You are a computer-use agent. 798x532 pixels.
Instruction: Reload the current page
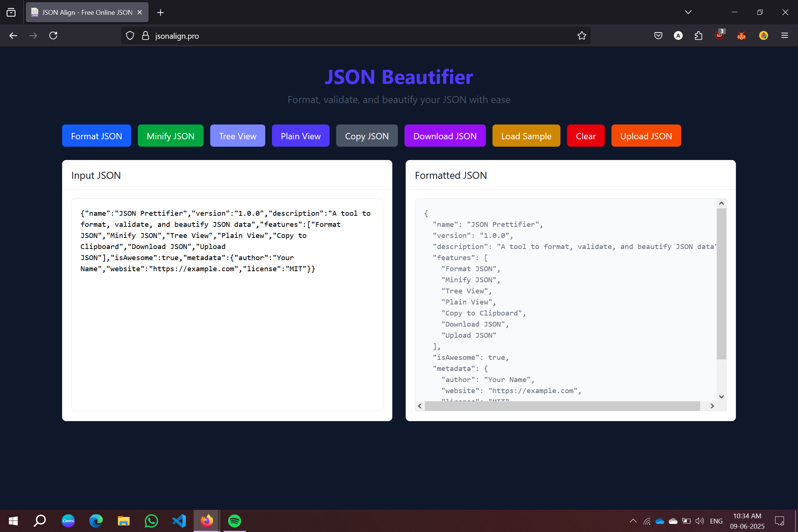click(x=53, y=36)
